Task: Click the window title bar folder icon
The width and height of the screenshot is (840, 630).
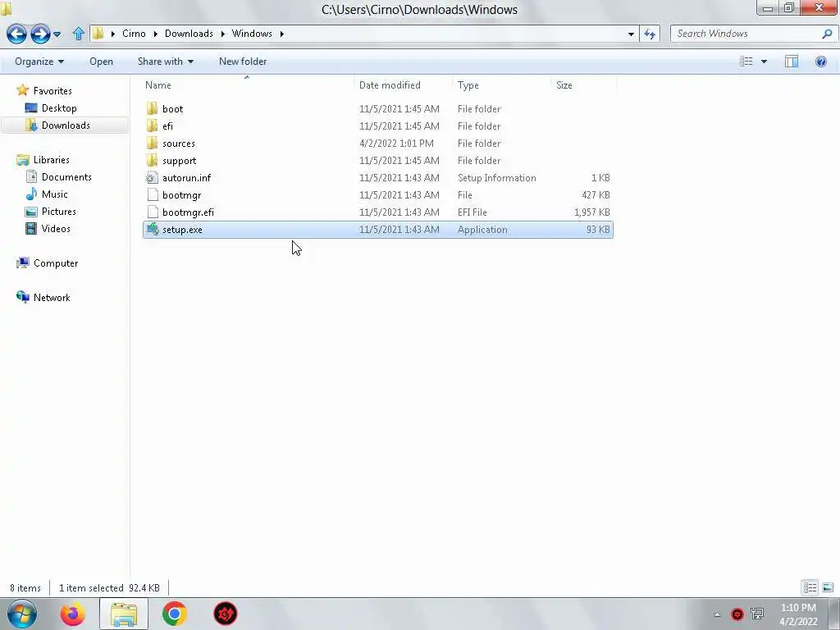Action: (6, 9)
